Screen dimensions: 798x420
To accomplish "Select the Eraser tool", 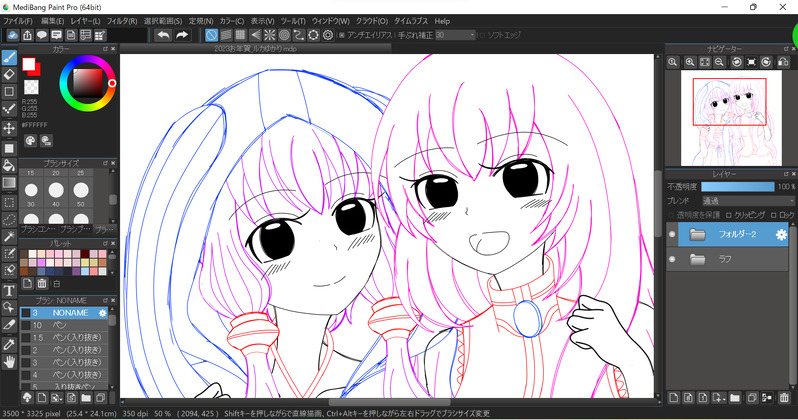I will pos(9,74).
